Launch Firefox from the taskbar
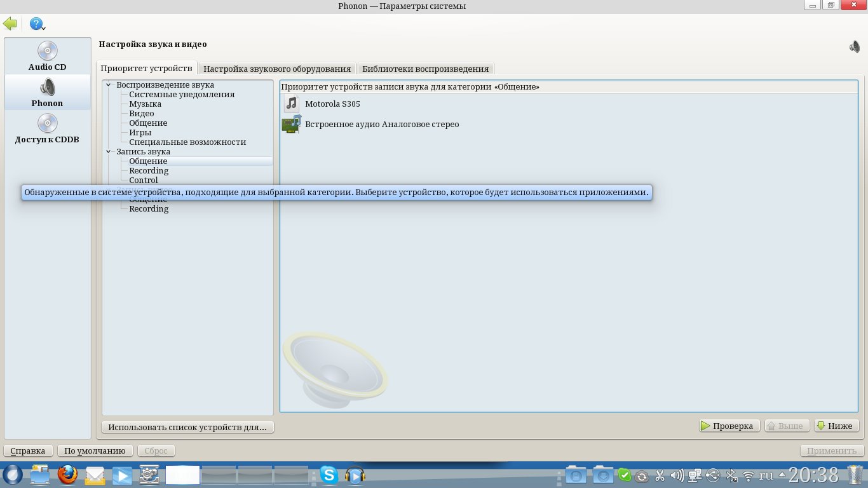 point(67,475)
